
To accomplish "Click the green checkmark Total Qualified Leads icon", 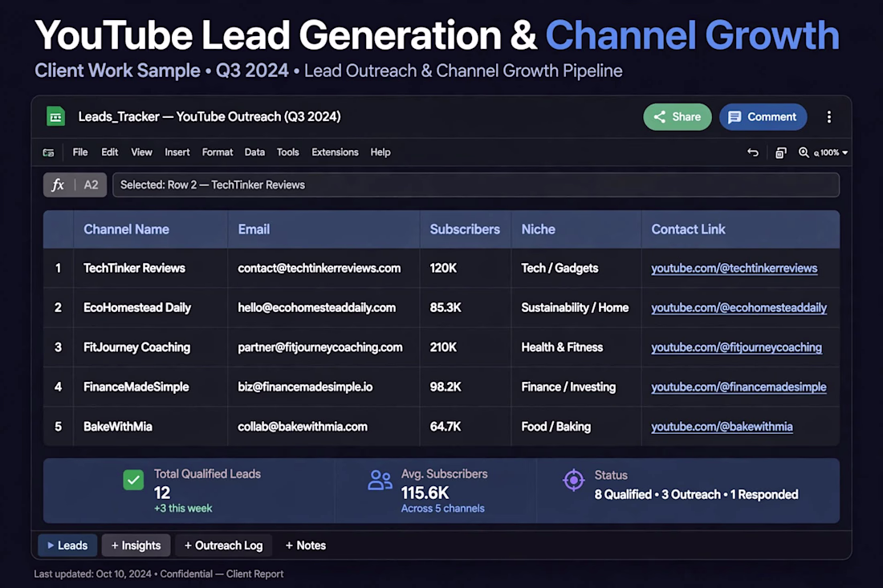I will [133, 480].
